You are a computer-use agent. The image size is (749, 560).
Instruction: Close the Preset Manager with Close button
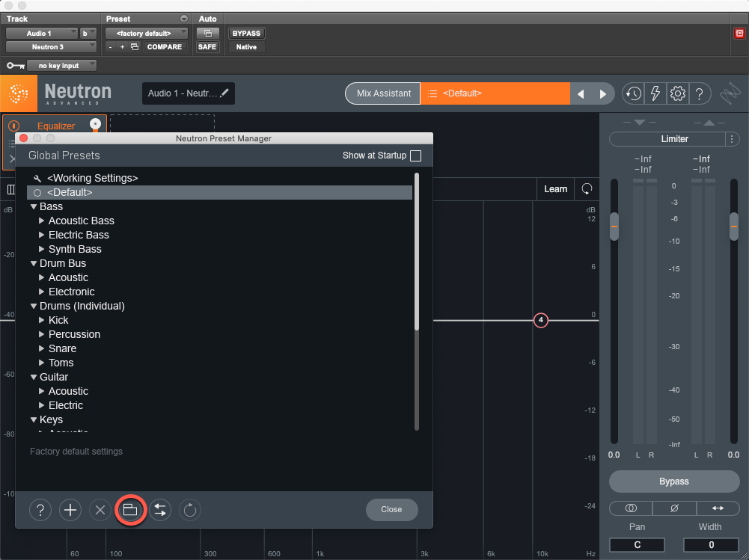pos(391,509)
